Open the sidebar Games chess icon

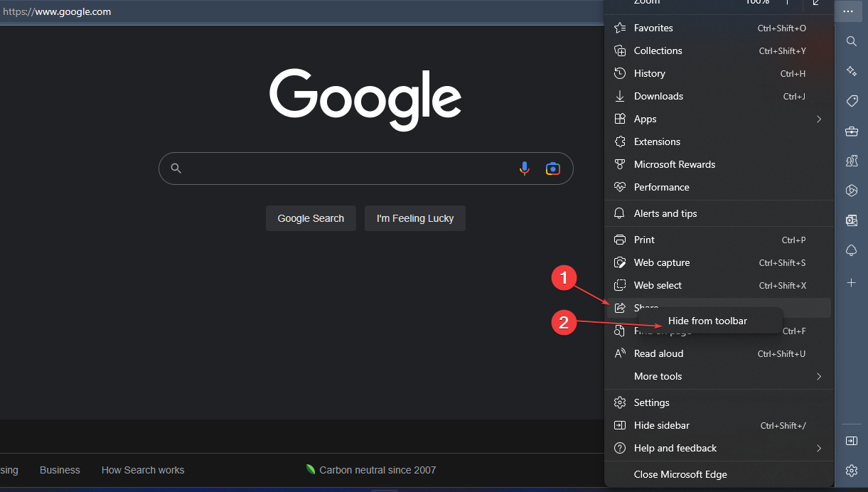(851, 161)
